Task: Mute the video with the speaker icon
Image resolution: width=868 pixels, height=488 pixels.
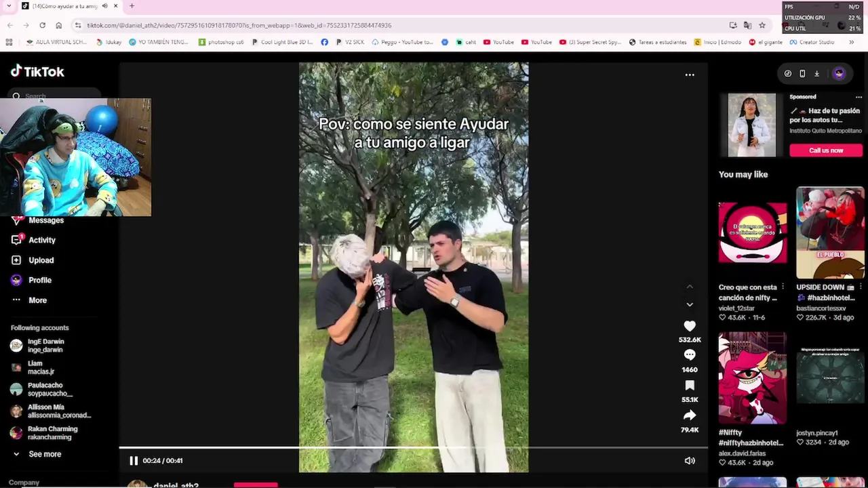Action: (x=690, y=461)
